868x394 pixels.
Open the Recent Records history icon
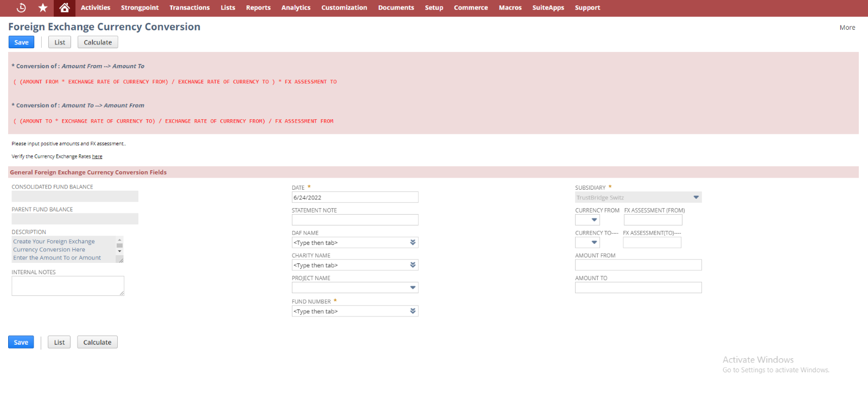(x=21, y=8)
